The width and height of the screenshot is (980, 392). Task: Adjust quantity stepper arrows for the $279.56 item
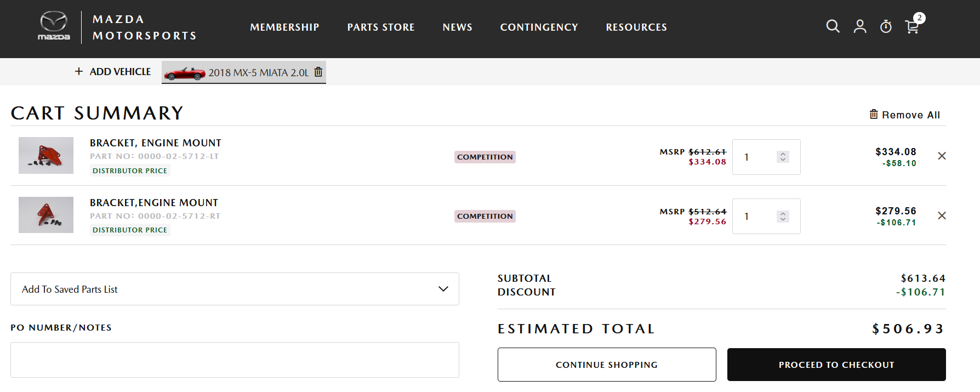click(x=783, y=217)
